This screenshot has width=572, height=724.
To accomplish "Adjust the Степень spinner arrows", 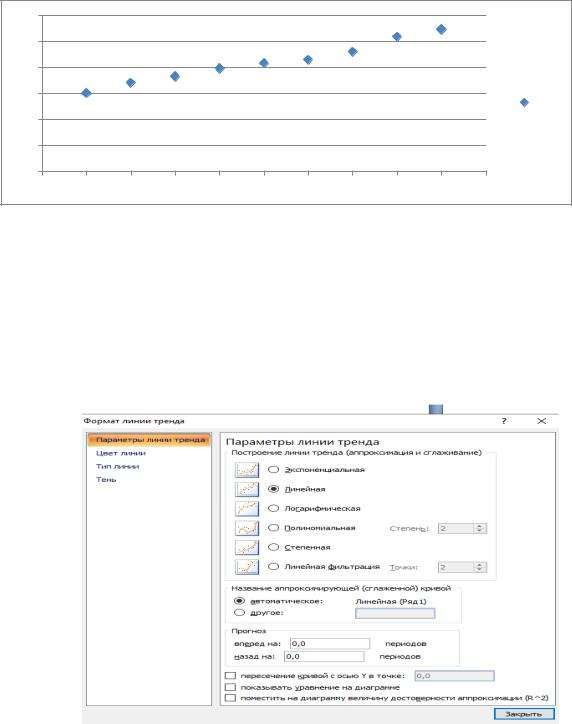I will point(480,528).
